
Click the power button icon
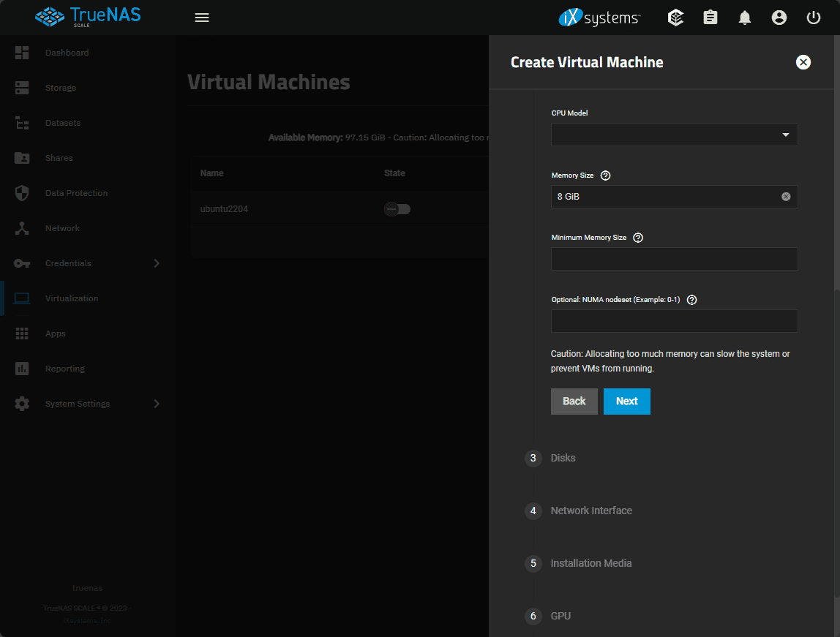point(814,18)
